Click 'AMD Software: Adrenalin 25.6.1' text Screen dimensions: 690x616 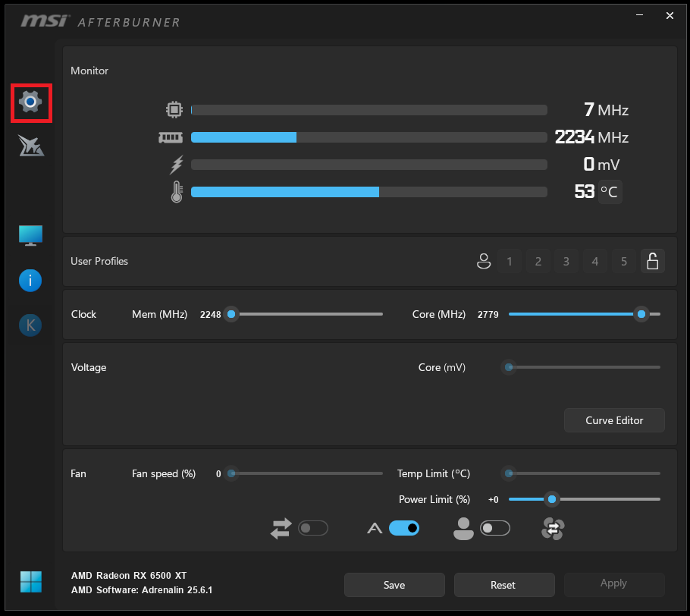142,590
